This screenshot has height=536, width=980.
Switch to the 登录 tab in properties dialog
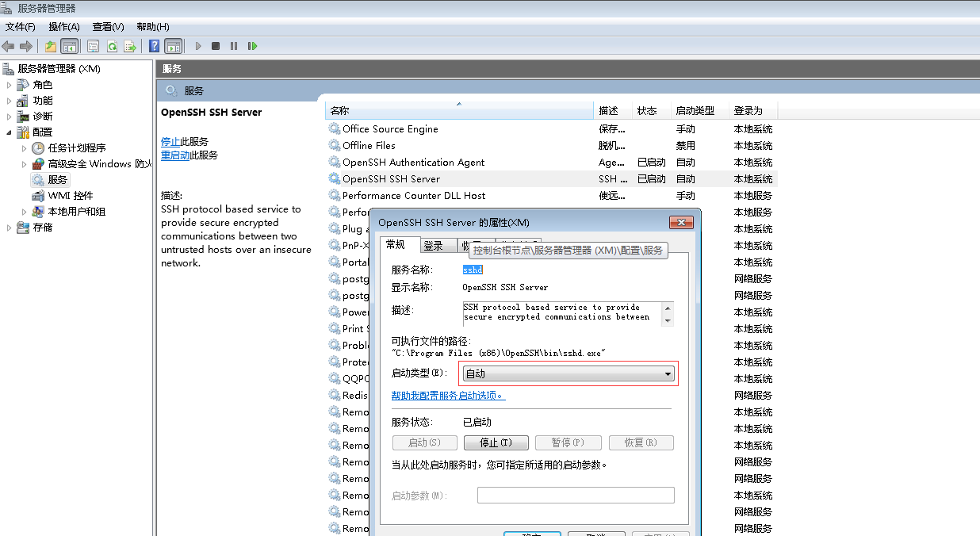[433, 246]
